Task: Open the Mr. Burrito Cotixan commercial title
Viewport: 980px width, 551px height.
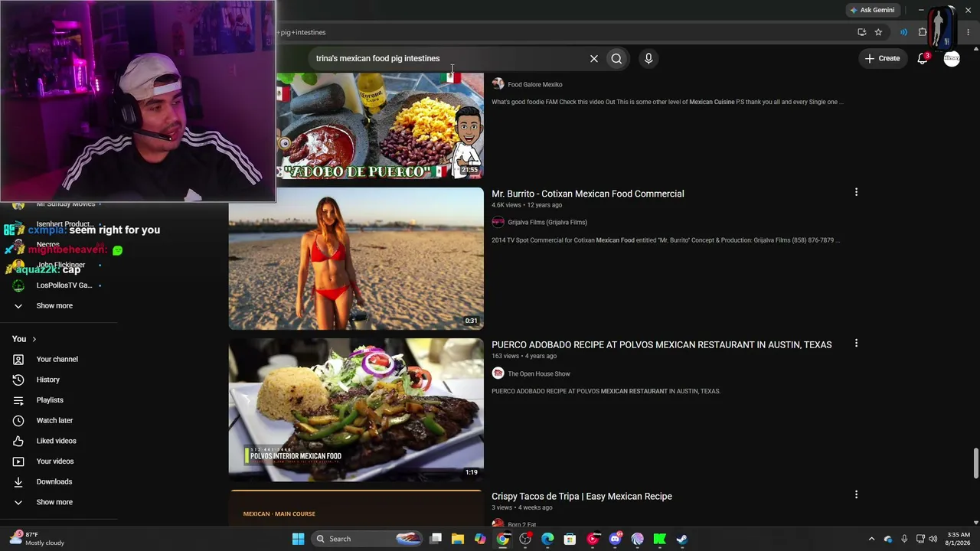Action: tap(588, 194)
